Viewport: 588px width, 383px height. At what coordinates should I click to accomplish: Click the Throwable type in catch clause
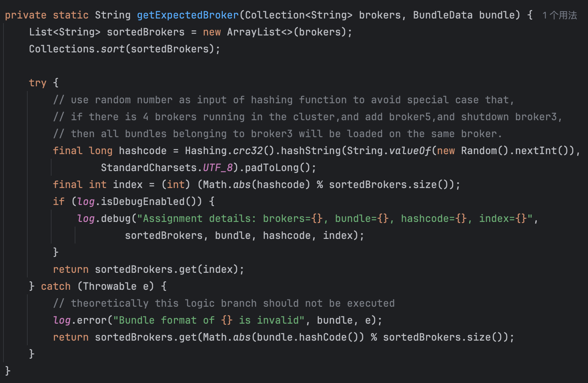[x=110, y=287]
